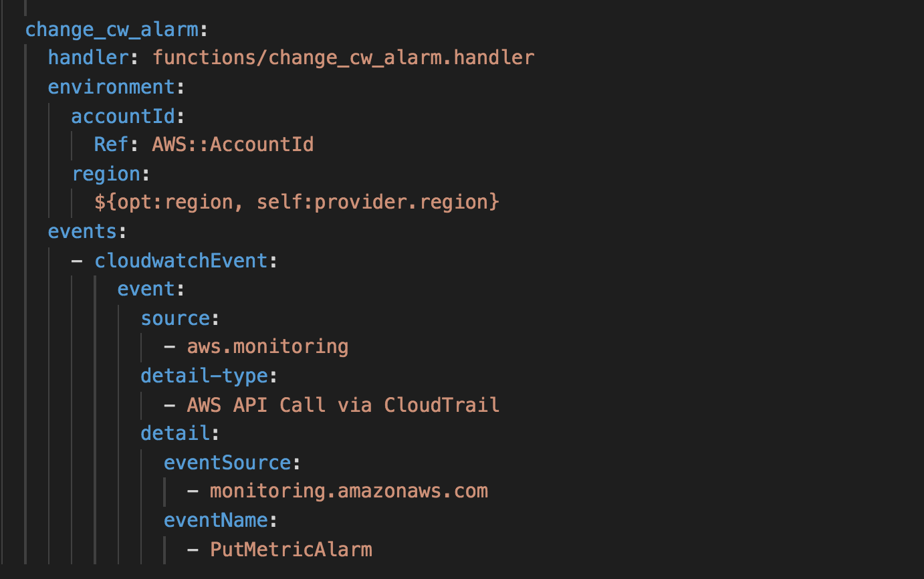
Task: Click the source key
Action: tap(175, 318)
